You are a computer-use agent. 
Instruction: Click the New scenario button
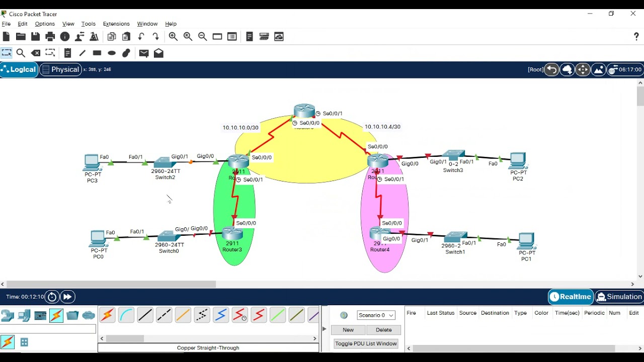[348, 330]
